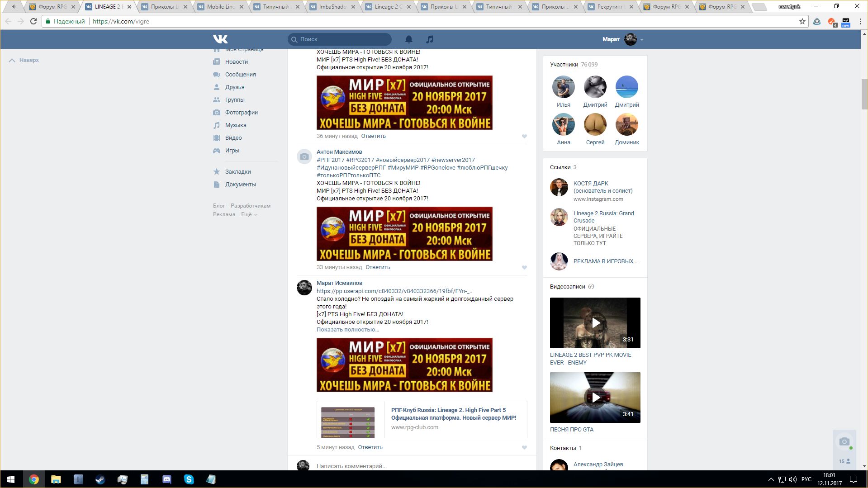Expand the Марат profile menu

click(641, 40)
